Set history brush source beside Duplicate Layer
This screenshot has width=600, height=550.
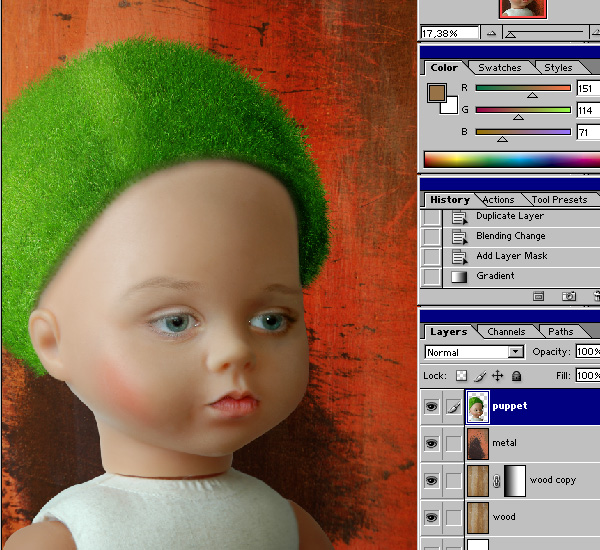(x=431, y=217)
